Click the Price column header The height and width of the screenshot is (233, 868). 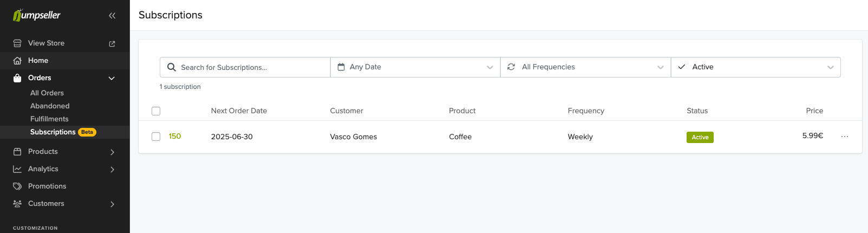point(814,111)
